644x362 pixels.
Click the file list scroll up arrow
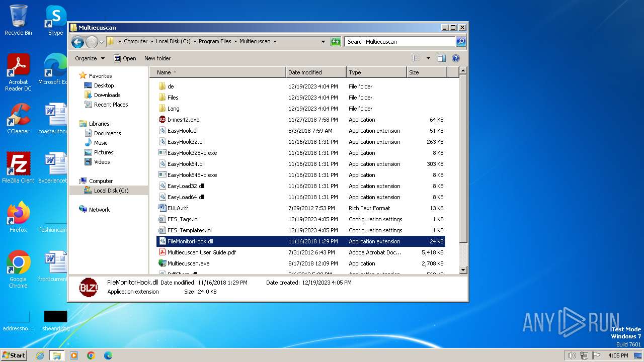[463, 71]
